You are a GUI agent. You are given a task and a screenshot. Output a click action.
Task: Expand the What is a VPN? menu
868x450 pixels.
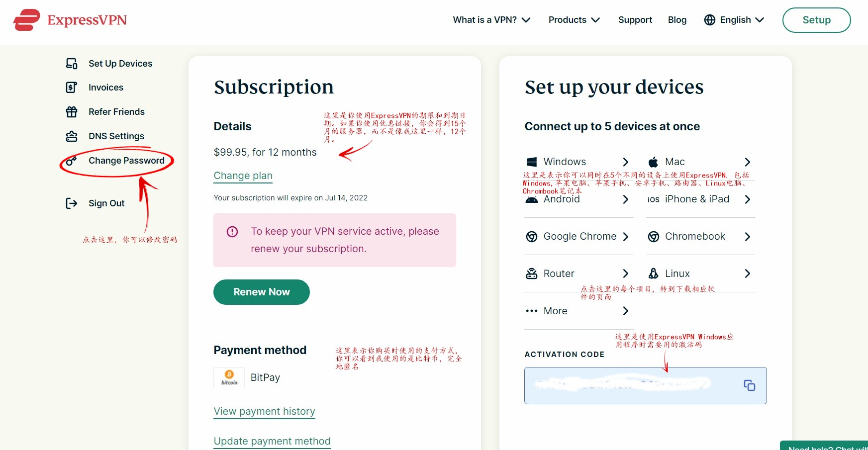click(x=491, y=20)
